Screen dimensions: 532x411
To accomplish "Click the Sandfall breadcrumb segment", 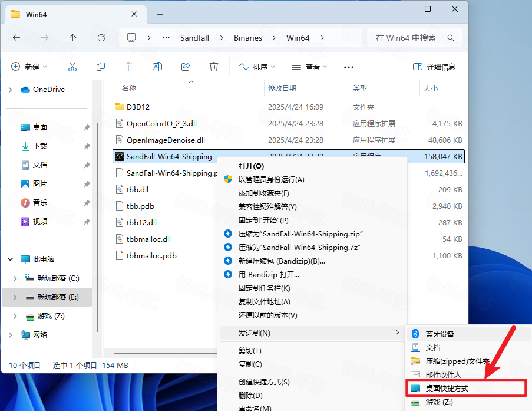I will point(194,38).
